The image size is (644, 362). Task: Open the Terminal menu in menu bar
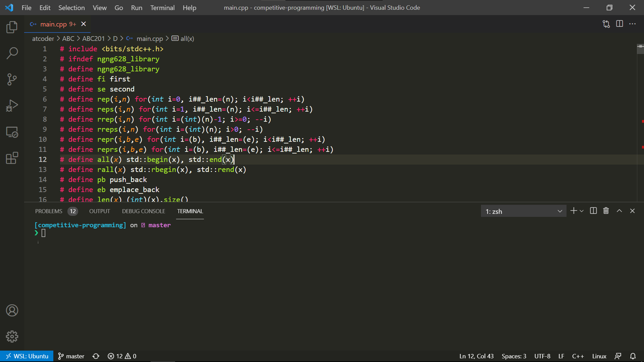point(162,7)
